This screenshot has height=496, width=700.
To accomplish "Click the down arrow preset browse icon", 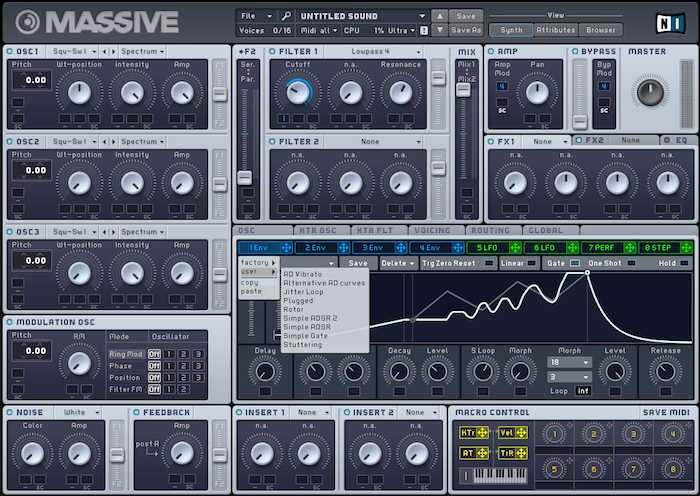I will point(439,30).
